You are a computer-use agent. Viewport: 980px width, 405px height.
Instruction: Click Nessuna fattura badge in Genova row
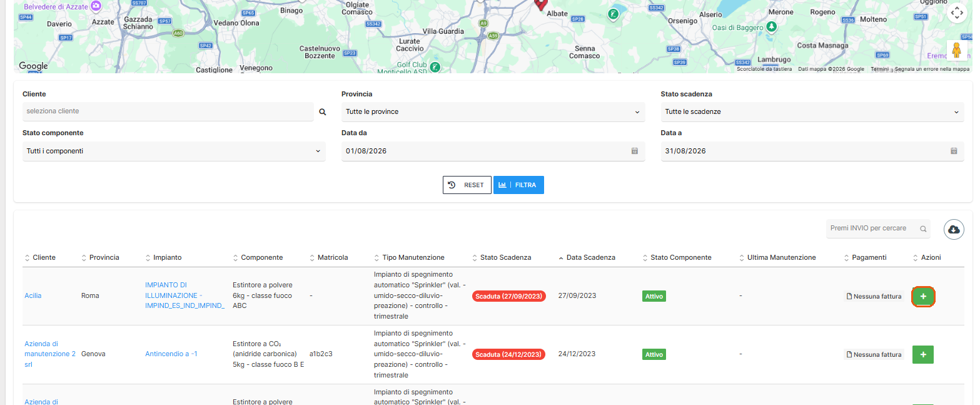tap(874, 354)
